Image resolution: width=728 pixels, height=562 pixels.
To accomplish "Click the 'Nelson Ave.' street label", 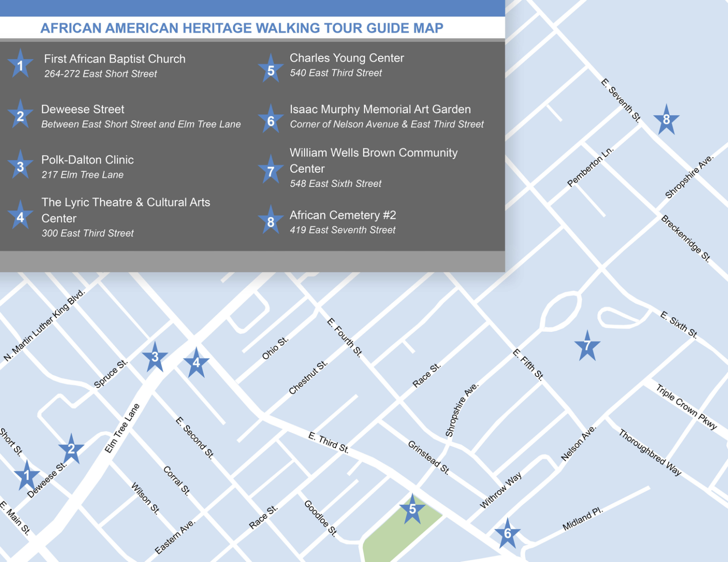I will click(x=578, y=443).
